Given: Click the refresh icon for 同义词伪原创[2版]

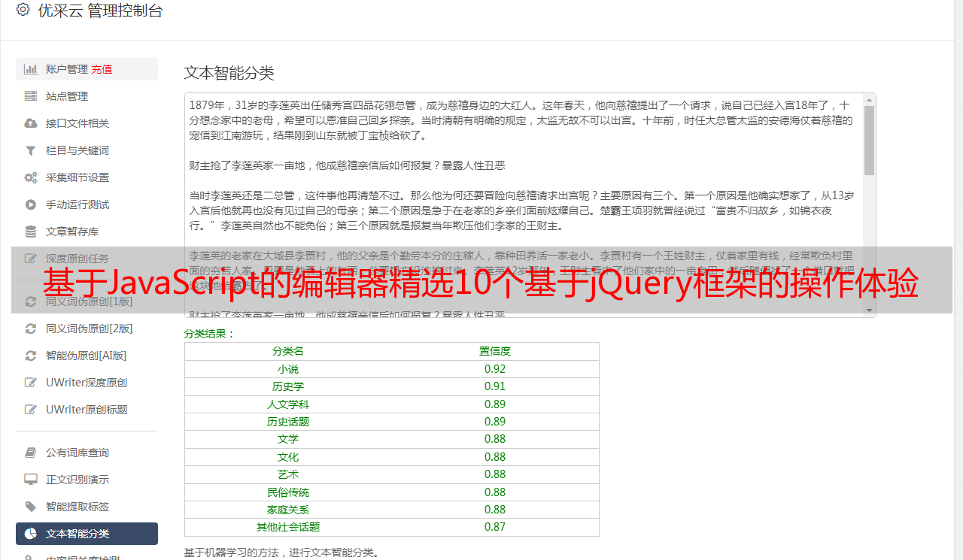Looking at the screenshot, I should point(31,328).
